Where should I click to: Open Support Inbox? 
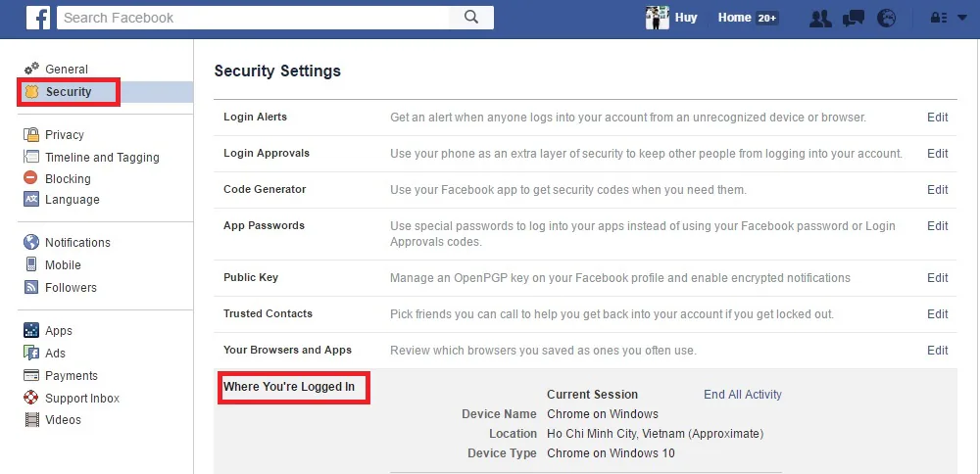point(82,399)
